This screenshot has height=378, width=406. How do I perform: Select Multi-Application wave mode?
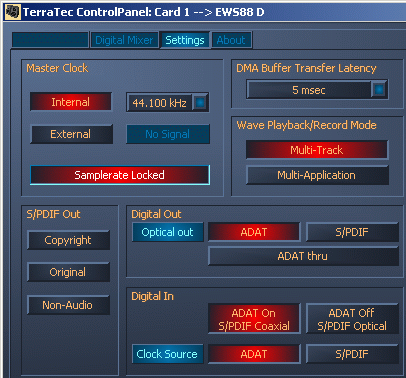(x=317, y=175)
